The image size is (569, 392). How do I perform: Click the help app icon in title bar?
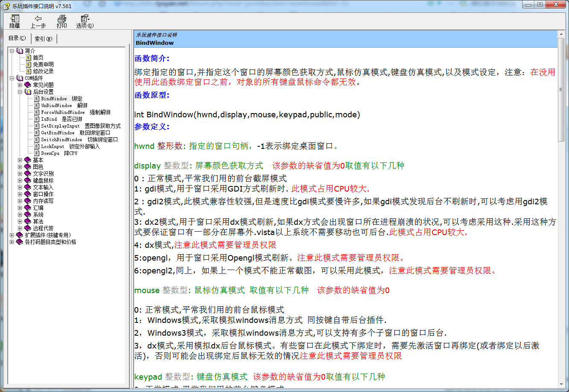6,6
